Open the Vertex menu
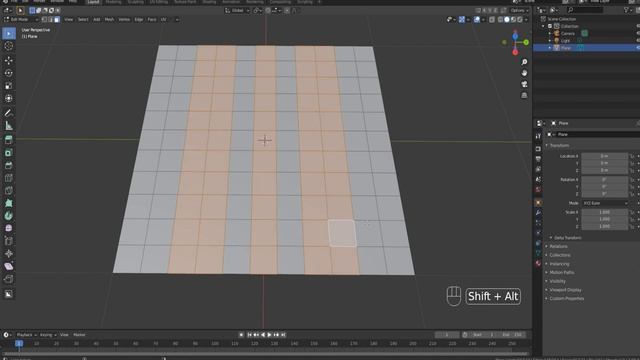Image resolution: width=640 pixels, height=360 pixels. 124,20
